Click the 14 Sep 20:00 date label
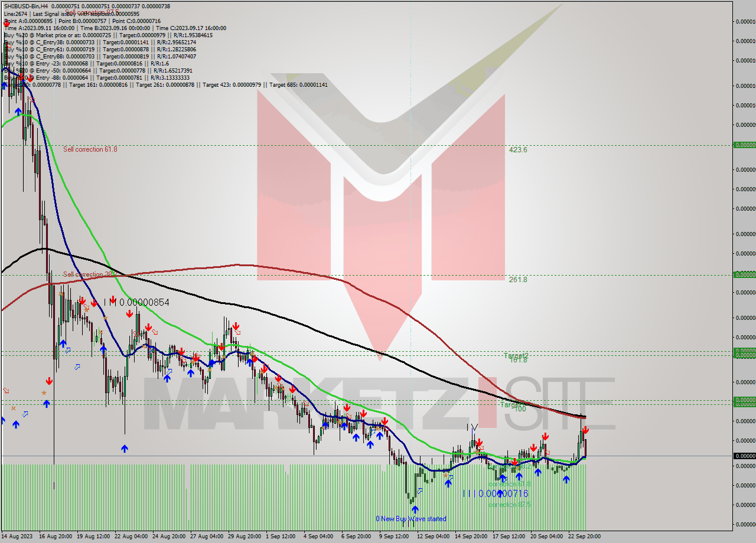This screenshot has width=756, height=543. (471, 537)
